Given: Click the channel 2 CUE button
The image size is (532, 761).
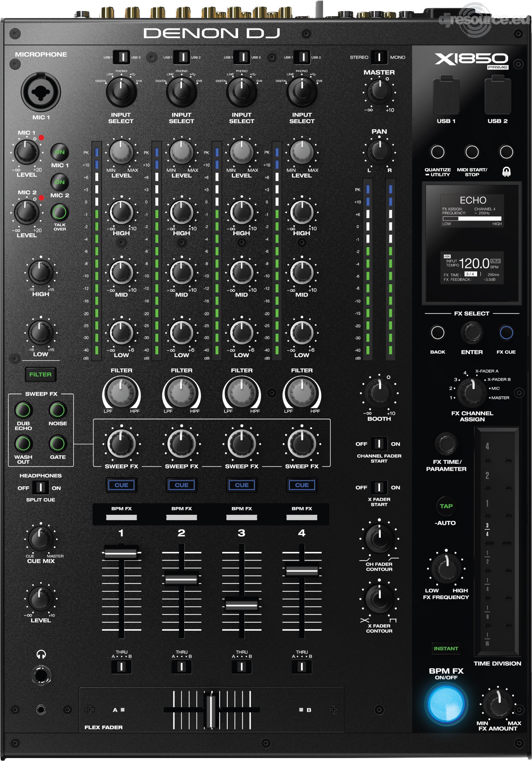Looking at the screenshot, I should (x=181, y=485).
